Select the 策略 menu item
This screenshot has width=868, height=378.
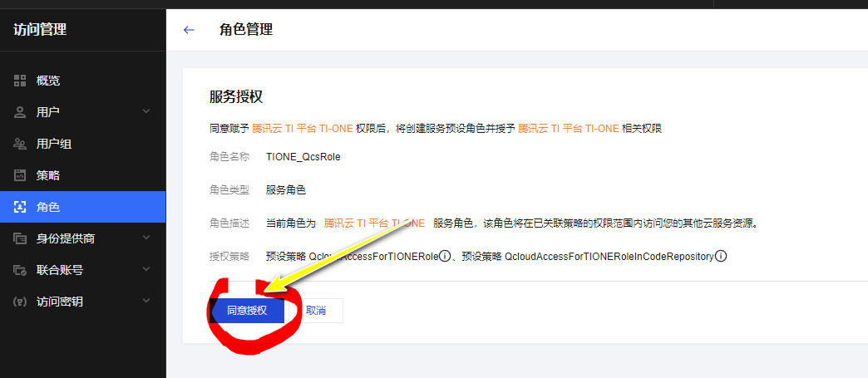pos(83,176)
